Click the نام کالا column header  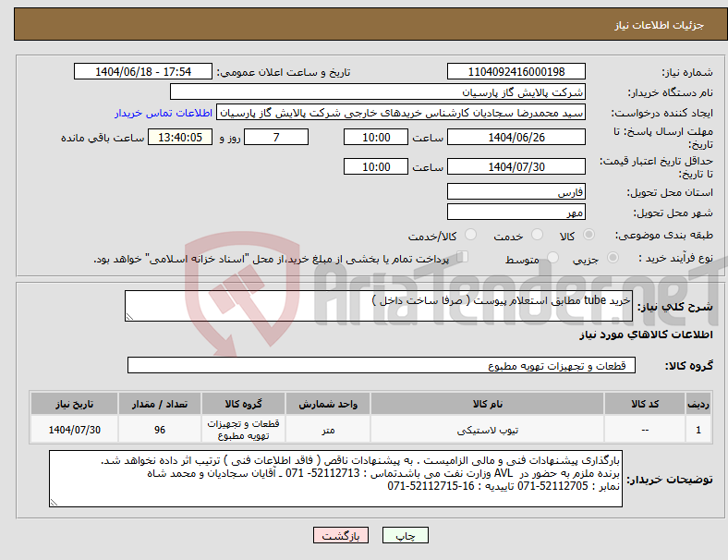tap(487, 404)
